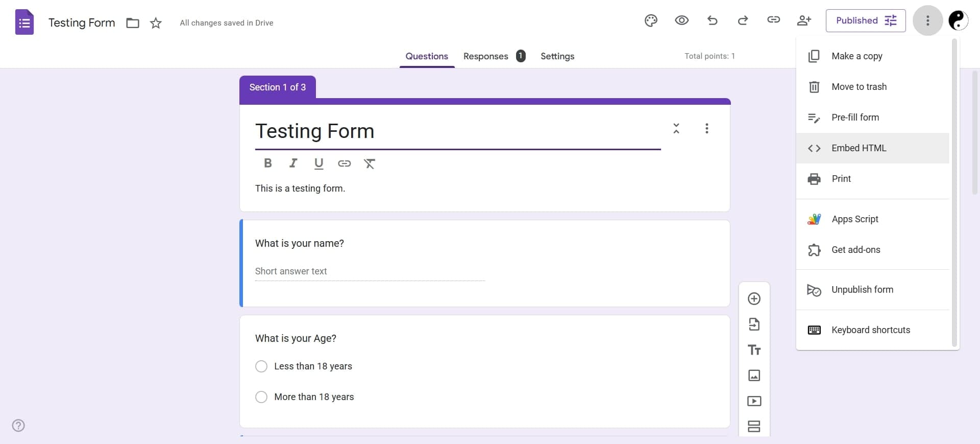The width and height of the screenshot is (980, 444).
Task: Switch to the Questions tab
Action: (x=427, y=56)
